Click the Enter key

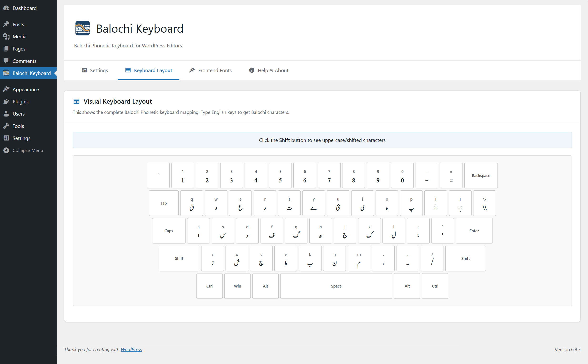pos(474,231)
